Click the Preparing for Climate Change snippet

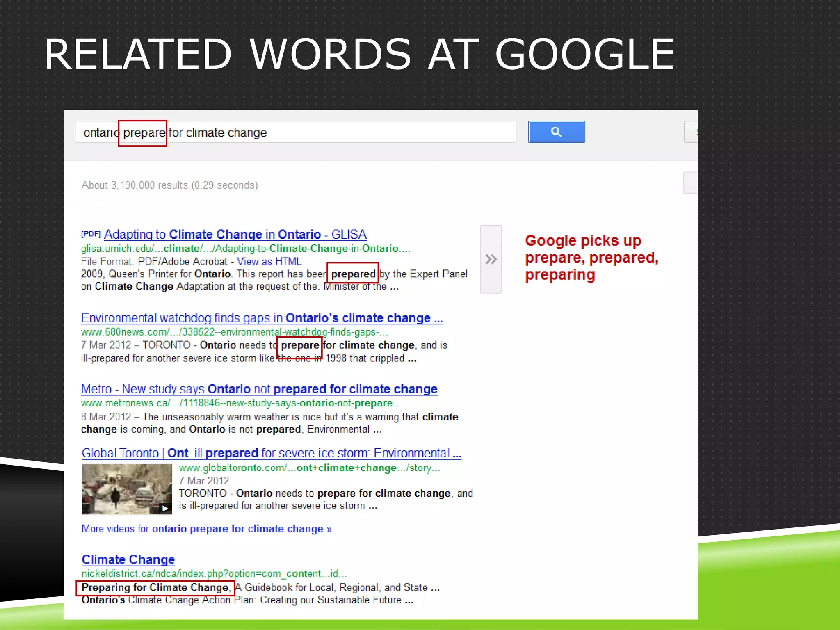(156, 587)
